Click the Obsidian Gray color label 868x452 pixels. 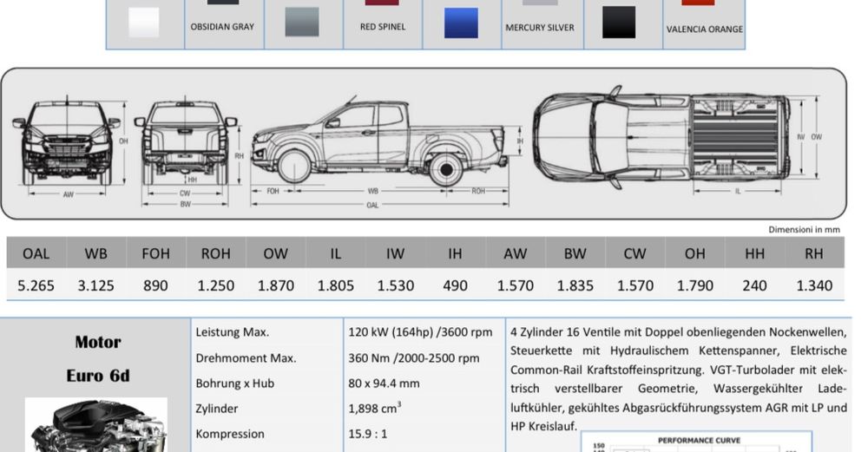coord(222,27)
